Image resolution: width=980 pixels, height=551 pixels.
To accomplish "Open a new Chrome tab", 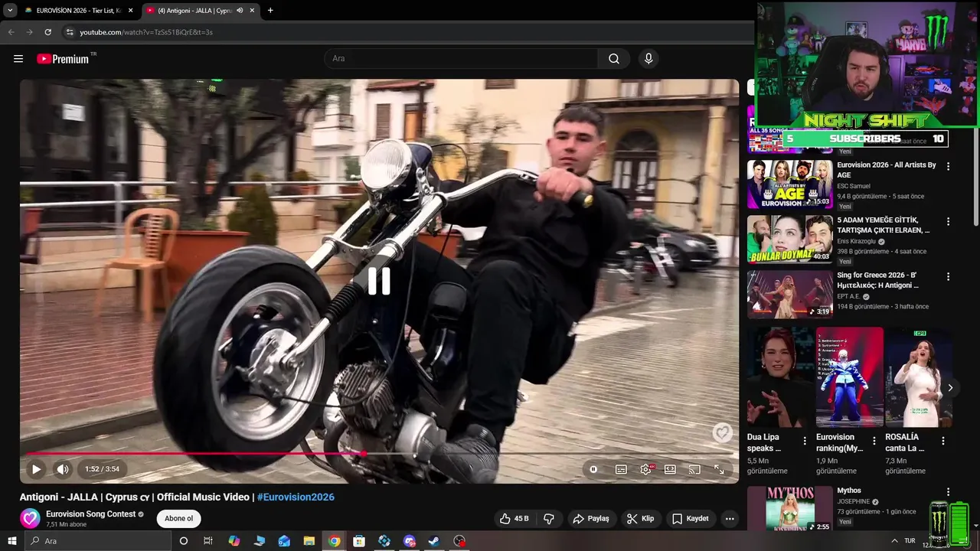I will [270, 11].
